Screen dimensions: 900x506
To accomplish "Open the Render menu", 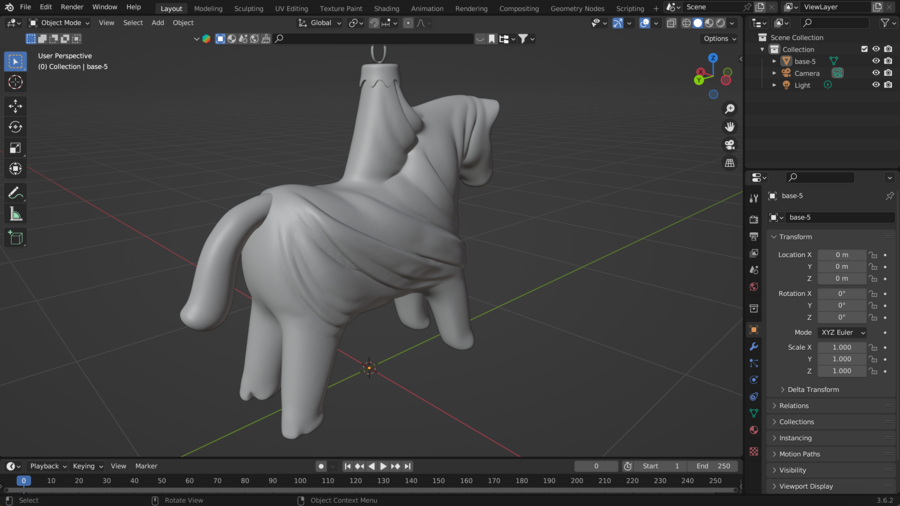I will pyautogui.click(x=72, y=7).
